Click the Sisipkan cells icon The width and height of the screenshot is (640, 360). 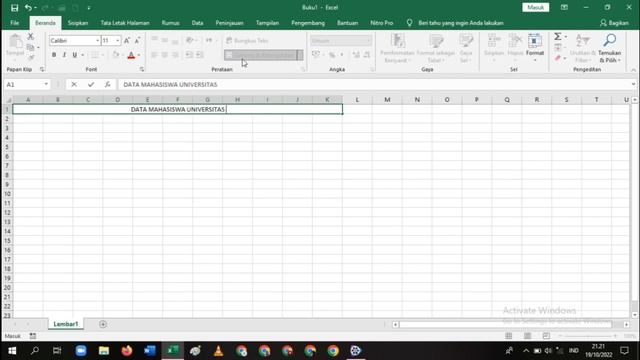click(x=494, y=48)
